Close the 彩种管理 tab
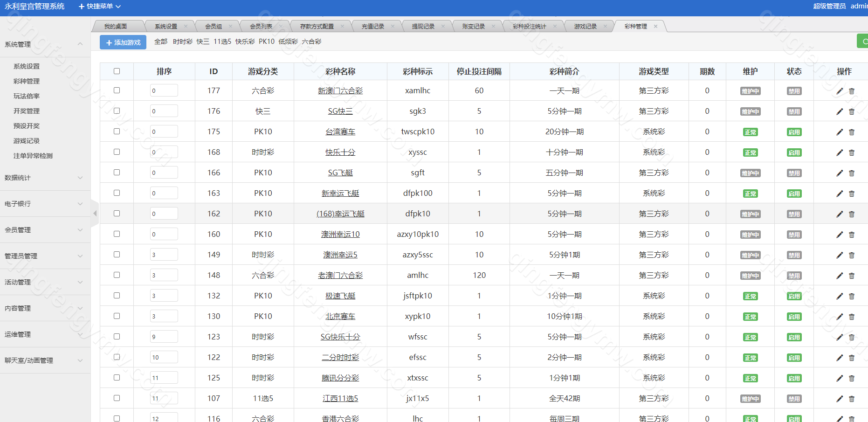 tap(655, 27)
